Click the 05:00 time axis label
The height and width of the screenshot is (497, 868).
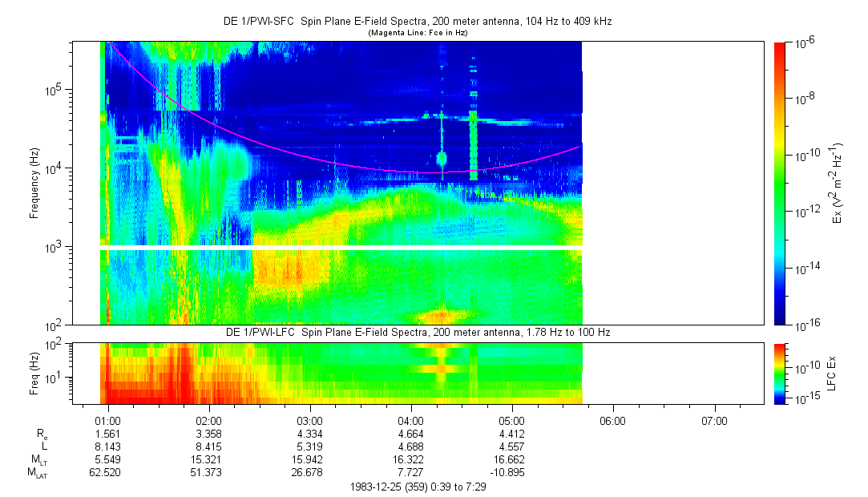511,420
